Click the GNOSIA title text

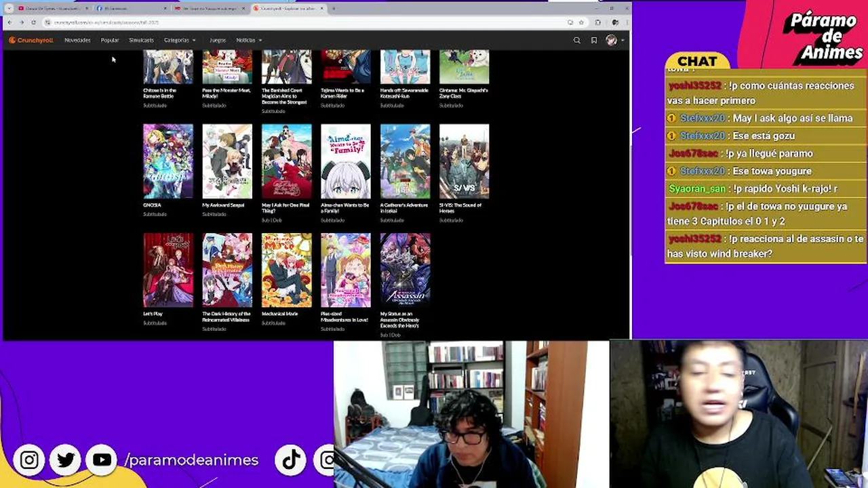click(152, 205)
